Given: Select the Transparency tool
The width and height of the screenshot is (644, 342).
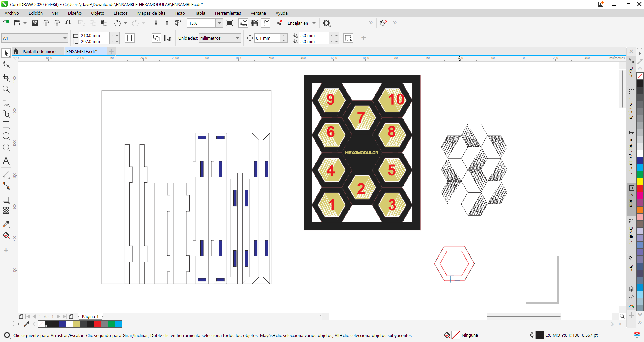Looking at the screenshot, I should point(6,210).
